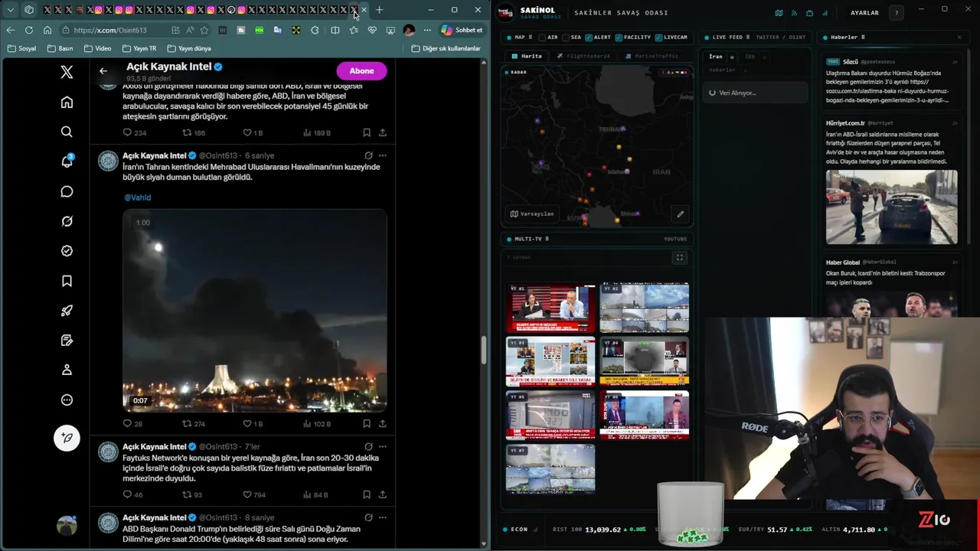Click the pencil edit icon on radar map
This screenshot has width=980, height=551.
[680, 214]
